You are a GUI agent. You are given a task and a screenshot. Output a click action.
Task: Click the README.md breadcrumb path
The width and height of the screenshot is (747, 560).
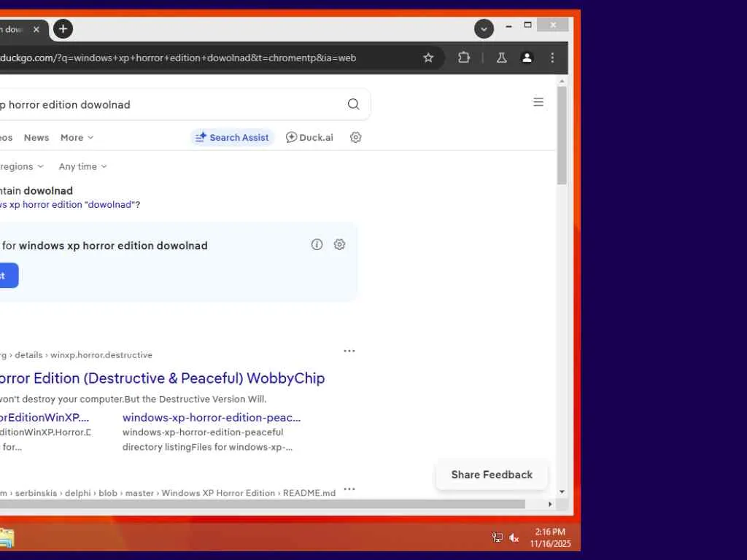(167, 493)
